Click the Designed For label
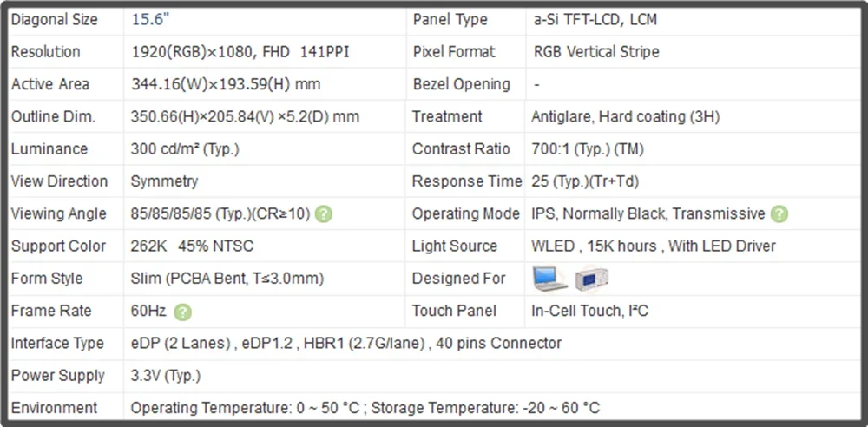This screenshot has height=427, width=868. 458,279
